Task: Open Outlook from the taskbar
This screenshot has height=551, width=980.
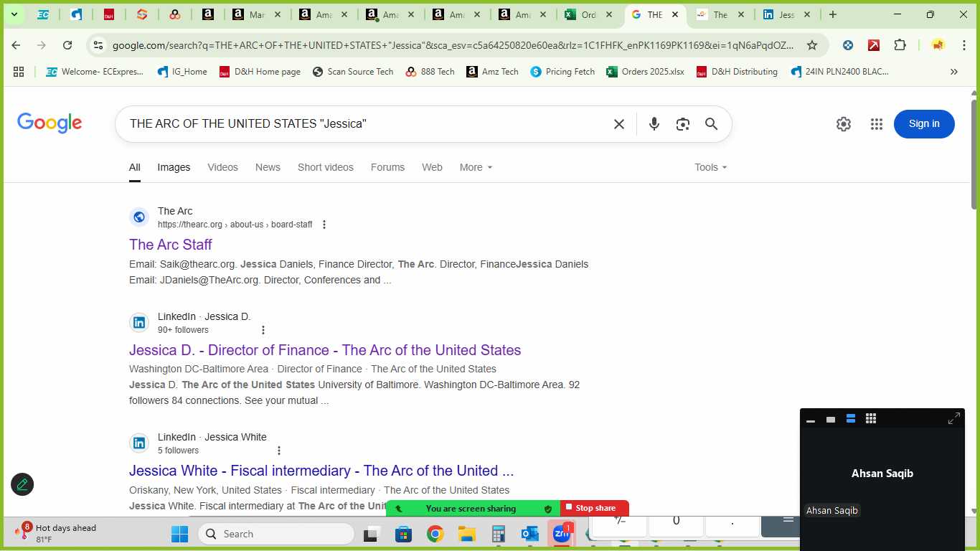Action: click(x=530, y=534)
